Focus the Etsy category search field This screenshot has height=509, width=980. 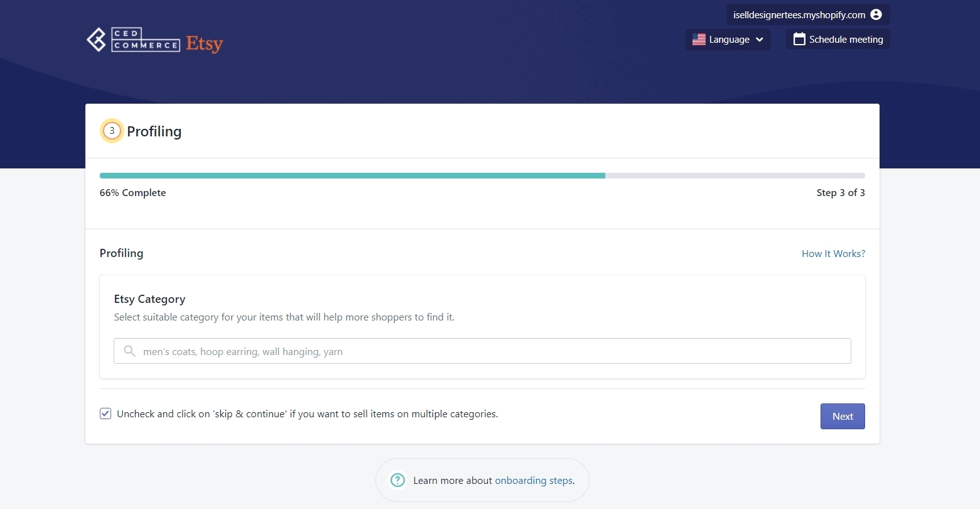482,351
